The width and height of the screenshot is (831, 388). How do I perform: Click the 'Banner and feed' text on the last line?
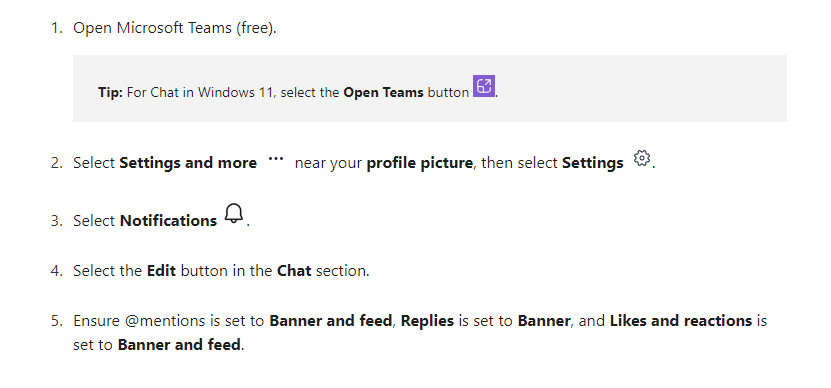point(179,345)
